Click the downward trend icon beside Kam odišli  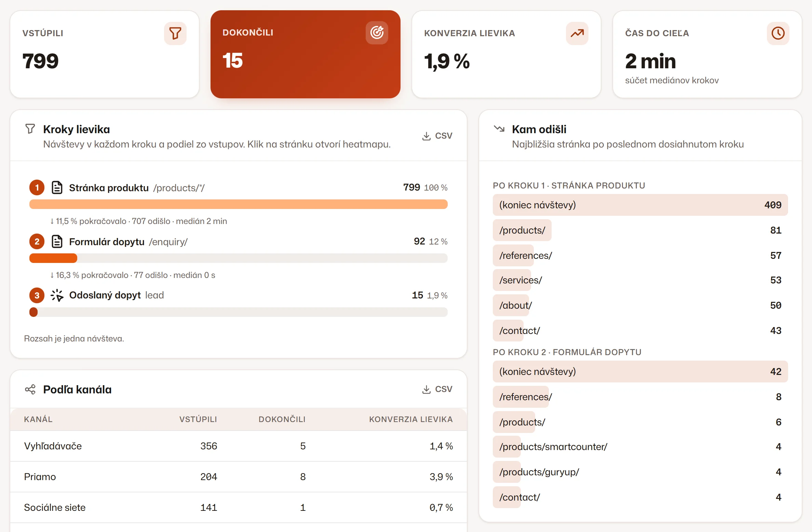[x=499, y=129]
